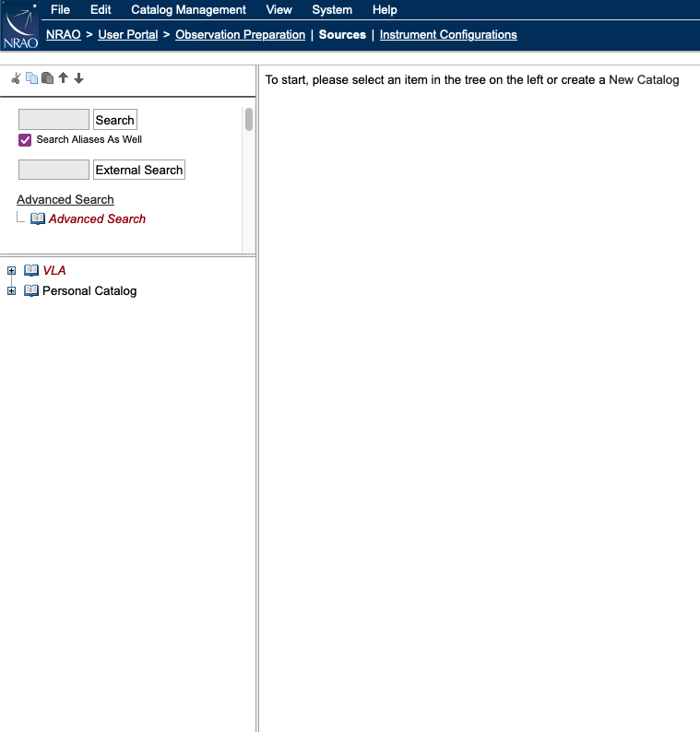Go to Instrument Configurations link
The width and height of the screenshot is (700, 732).
448,35
